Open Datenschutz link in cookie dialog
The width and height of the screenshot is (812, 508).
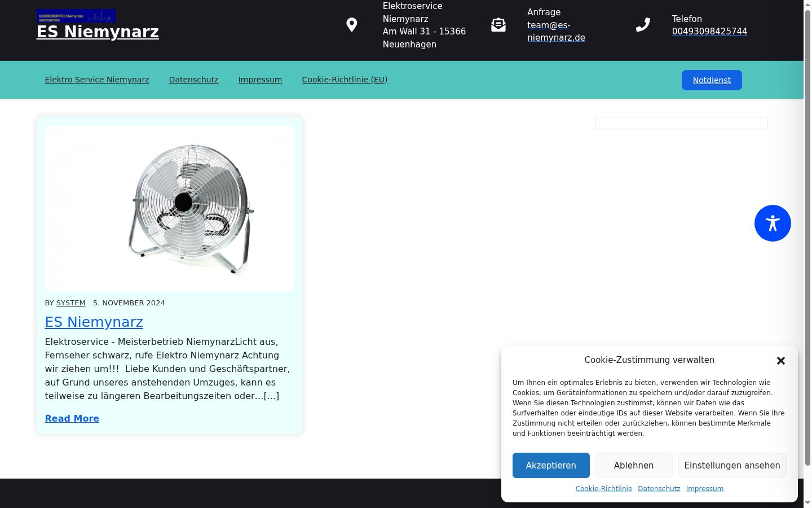[659, 489]
